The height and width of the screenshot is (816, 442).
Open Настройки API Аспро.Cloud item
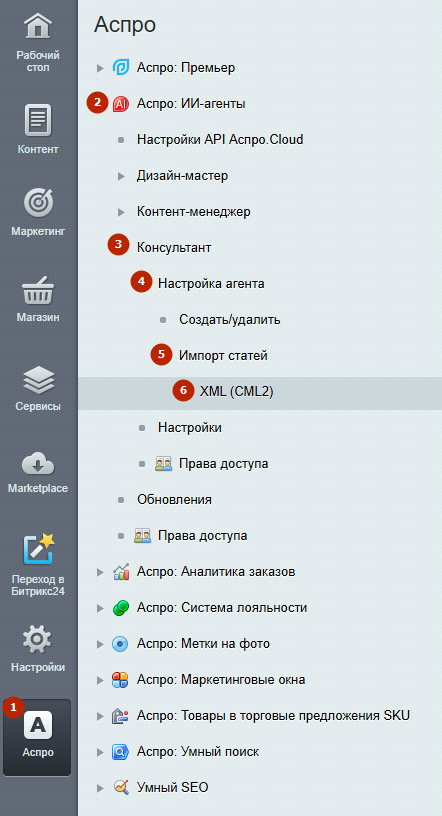coord(220,139)
